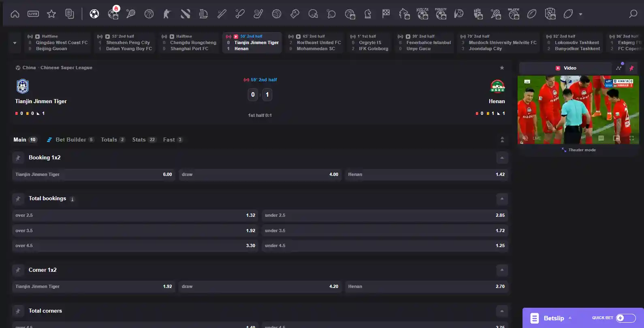This screenshot has width=644, height=328.
Task: Bet on Henan corners at 2.70
Action: (x=426, y=286)
